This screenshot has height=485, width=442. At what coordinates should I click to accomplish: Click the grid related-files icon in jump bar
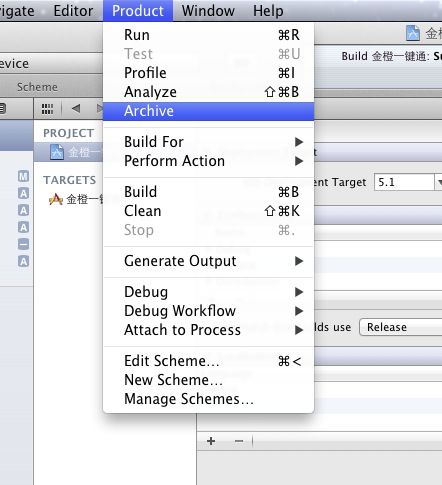click(x=47, y=109)
